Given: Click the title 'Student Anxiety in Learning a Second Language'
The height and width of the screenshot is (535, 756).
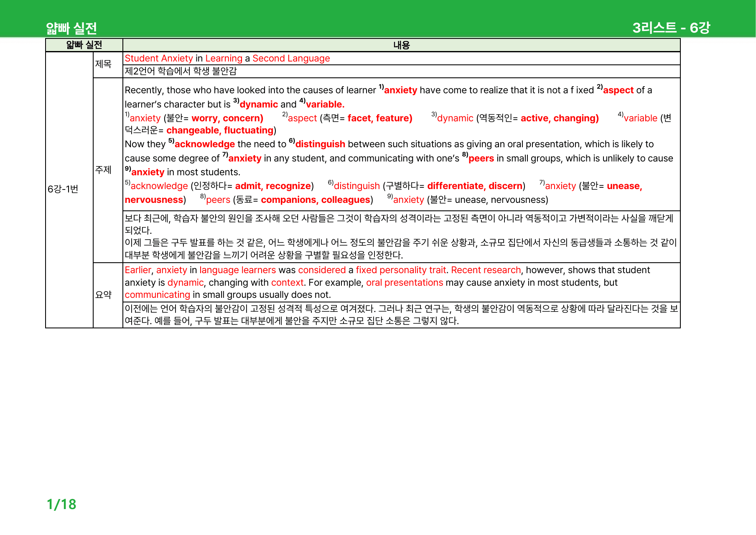Looking at the screenshot, I should coord(227,59).
